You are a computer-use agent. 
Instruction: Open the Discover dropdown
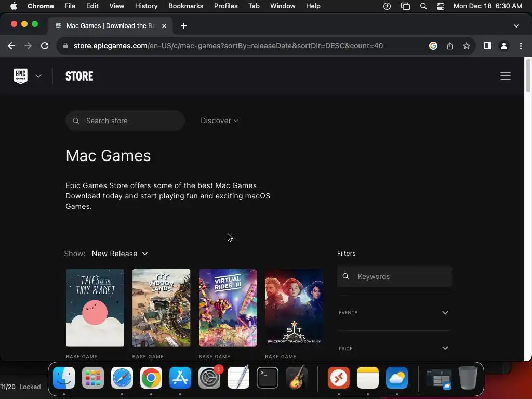(219, 121)
